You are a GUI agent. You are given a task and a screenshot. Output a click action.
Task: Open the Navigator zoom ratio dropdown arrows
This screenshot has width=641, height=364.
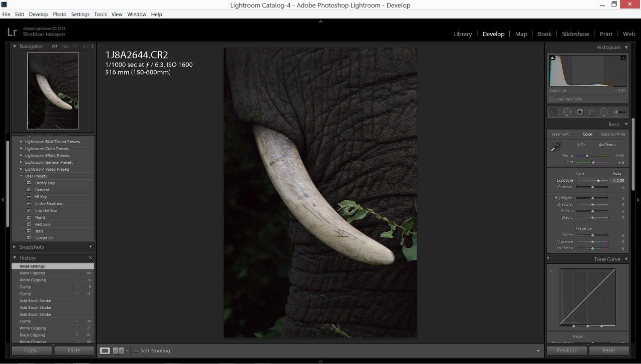[x=92, y=47]
